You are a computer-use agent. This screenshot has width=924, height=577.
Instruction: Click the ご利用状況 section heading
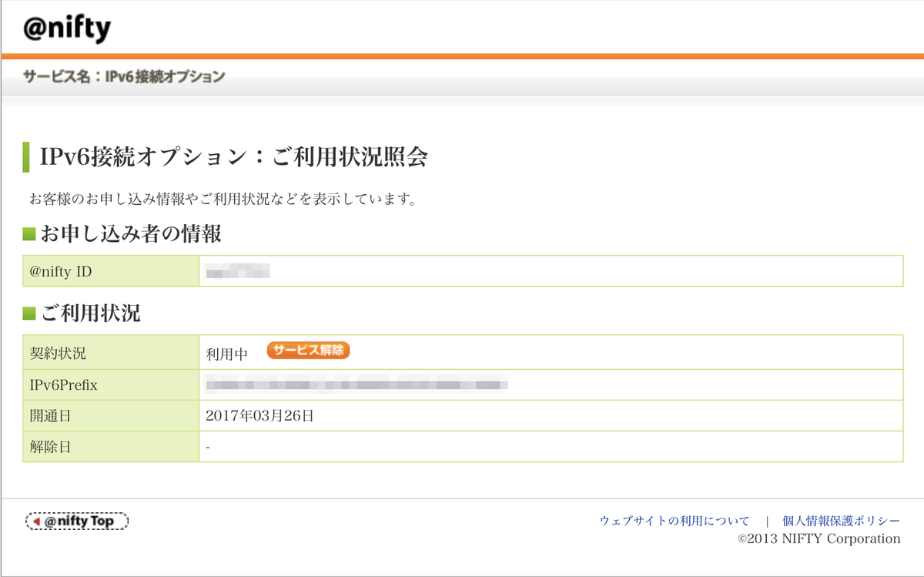[x=90, y=314]
